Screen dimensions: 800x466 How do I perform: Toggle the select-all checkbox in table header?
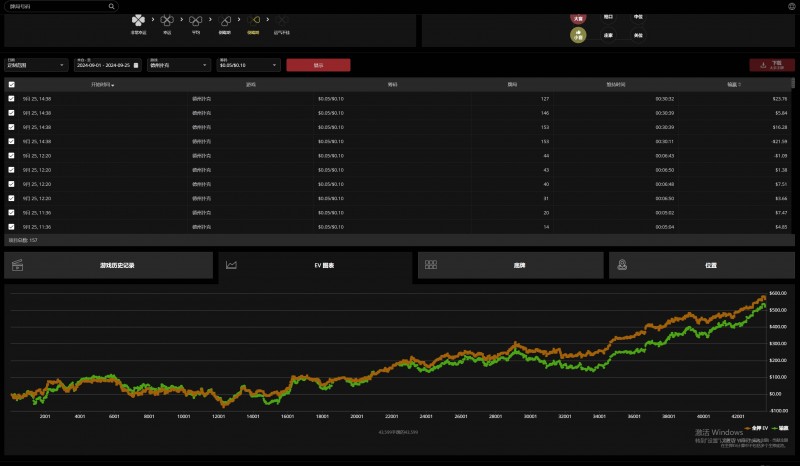pos(11,85)
